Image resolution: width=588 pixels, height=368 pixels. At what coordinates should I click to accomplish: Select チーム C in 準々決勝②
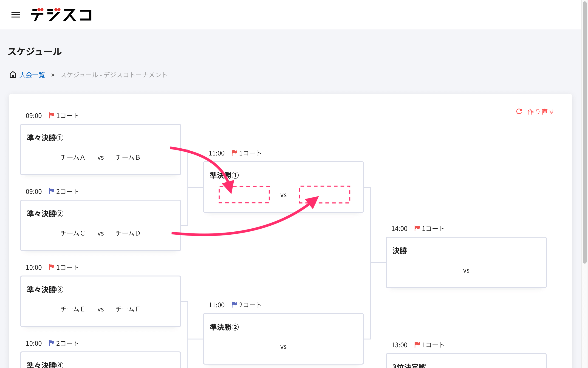point(73,233)
